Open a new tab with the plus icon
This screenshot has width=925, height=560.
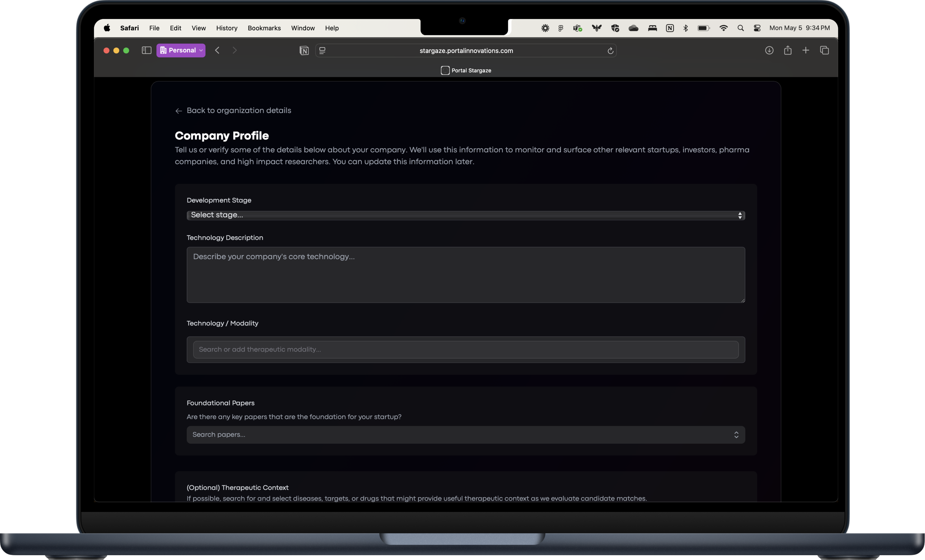tap(806, 50)
